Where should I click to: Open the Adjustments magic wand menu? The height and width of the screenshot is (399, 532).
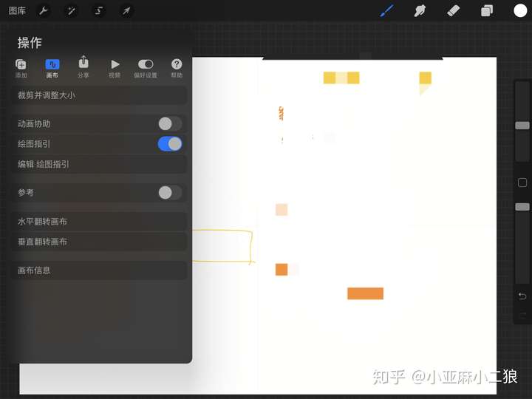coord(71,11)
